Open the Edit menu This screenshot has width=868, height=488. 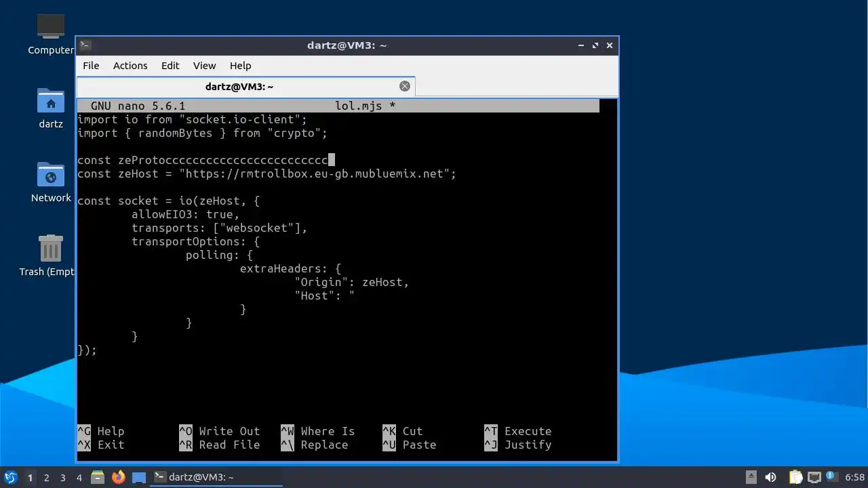[x=170, y=66]
